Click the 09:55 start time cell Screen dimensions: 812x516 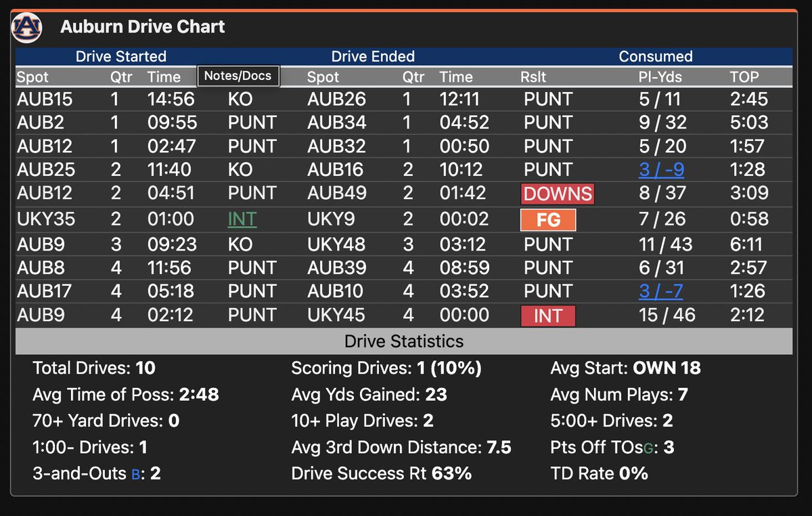click(x=172, y=123)
